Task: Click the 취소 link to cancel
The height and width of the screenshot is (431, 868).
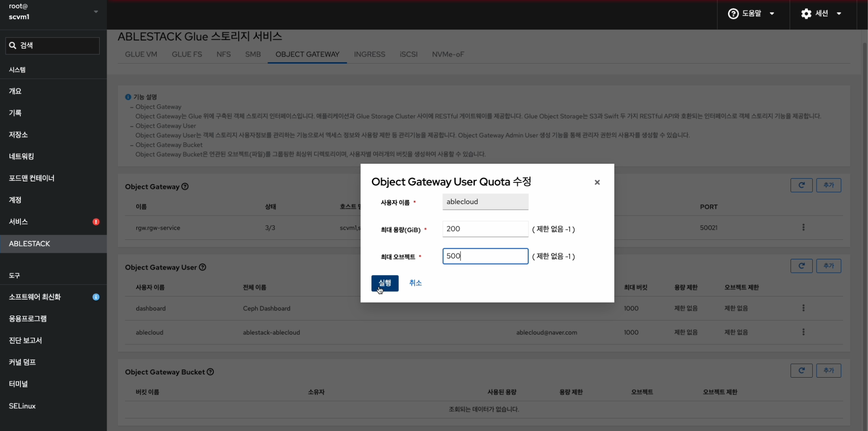Action: [x=415, y=283]
